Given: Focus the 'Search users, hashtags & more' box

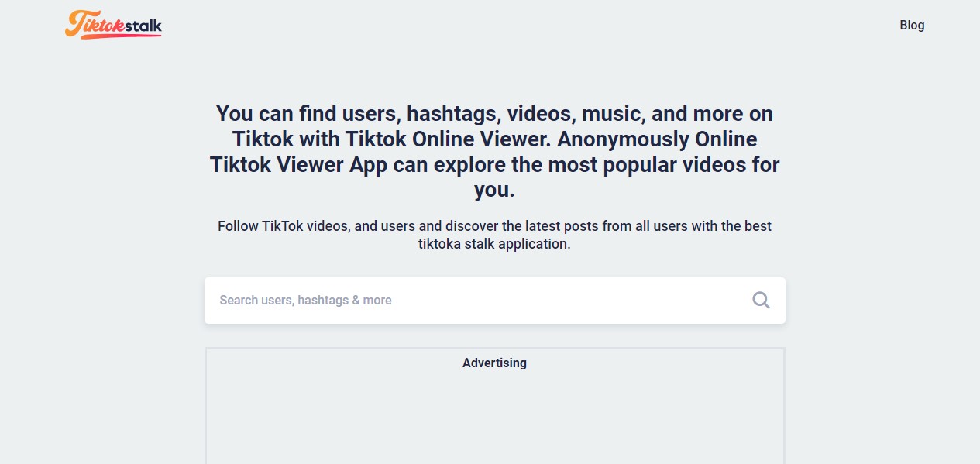Looking at the screenshot, I should pyautogui.click(x=465, y=300).
